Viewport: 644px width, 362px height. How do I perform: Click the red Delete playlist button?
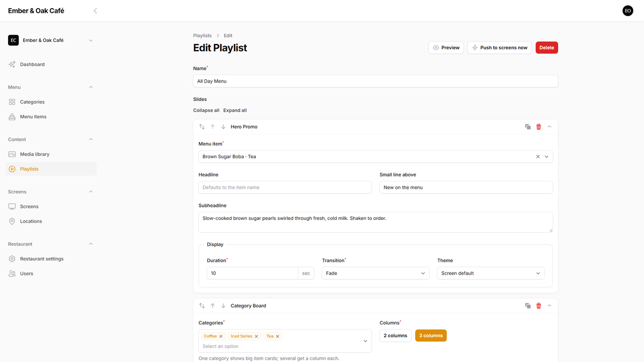coord(547,48)
